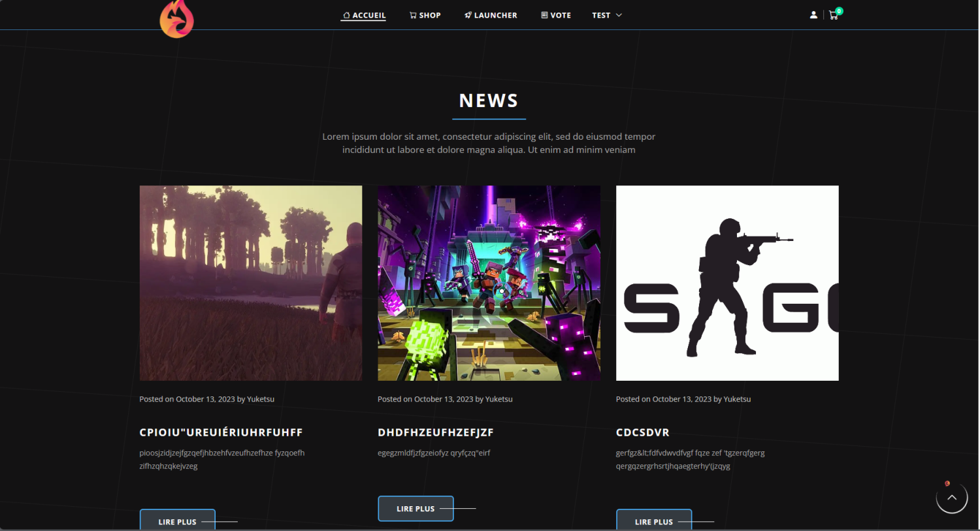The image size is (980, 531).
Task: Click 'Posted on October 13, 2023 by Yuketsu' under forest image
Action: tap(207, 399)
